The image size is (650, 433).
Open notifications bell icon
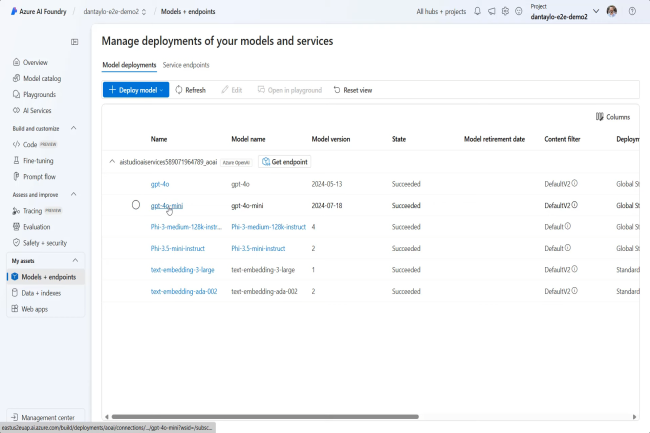pyautogui.click(x=477, y=11)
